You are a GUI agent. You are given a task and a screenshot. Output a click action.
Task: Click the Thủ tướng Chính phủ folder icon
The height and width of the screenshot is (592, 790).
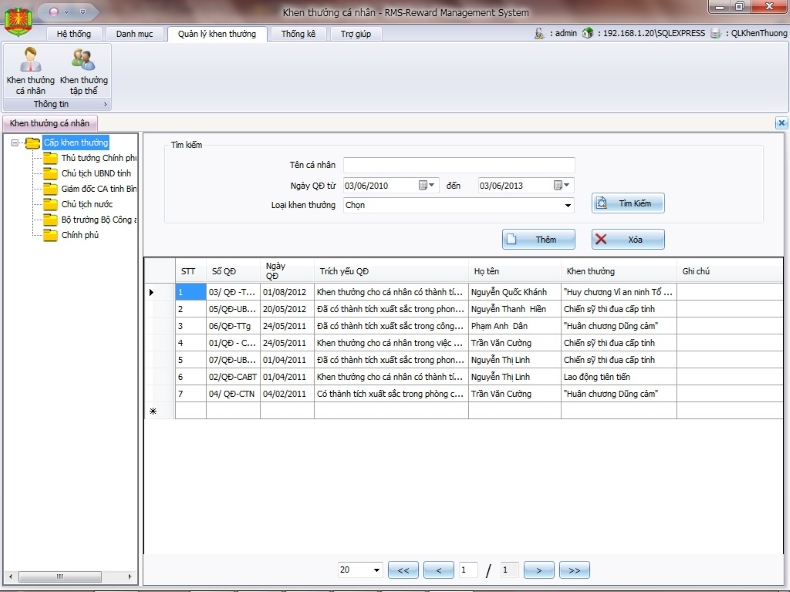(50, 158)
